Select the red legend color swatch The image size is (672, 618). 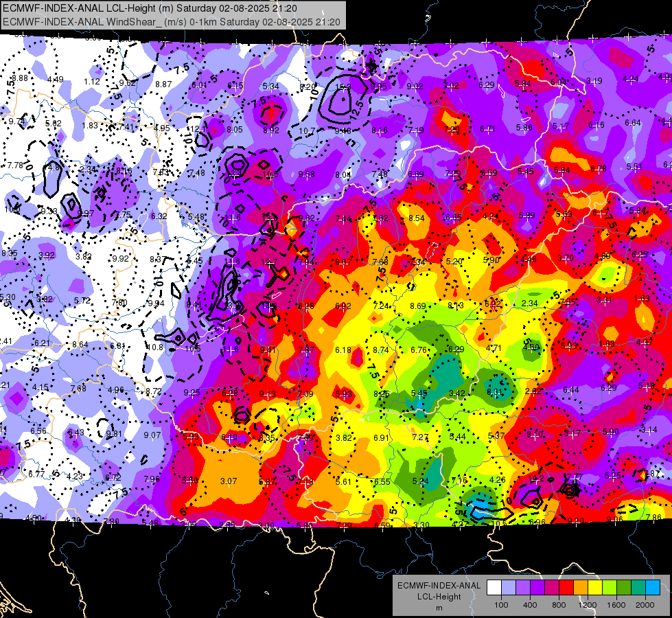[566, 588]
